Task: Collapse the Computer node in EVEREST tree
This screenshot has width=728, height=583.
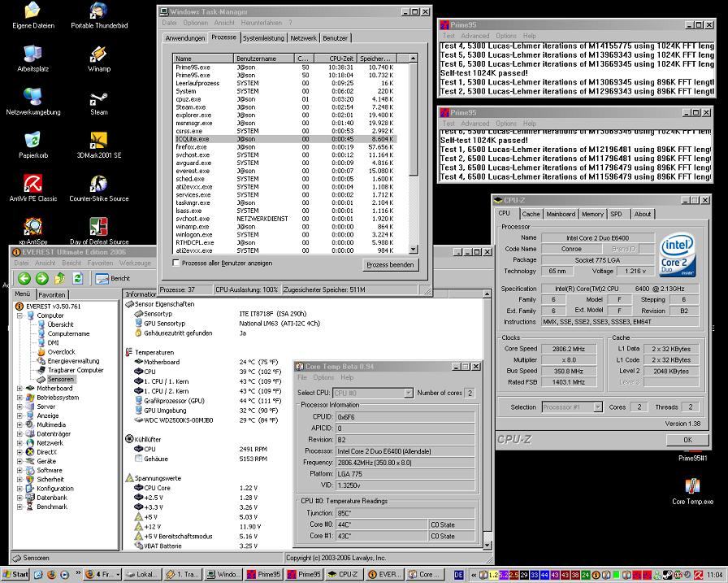Action: [19, 315]
